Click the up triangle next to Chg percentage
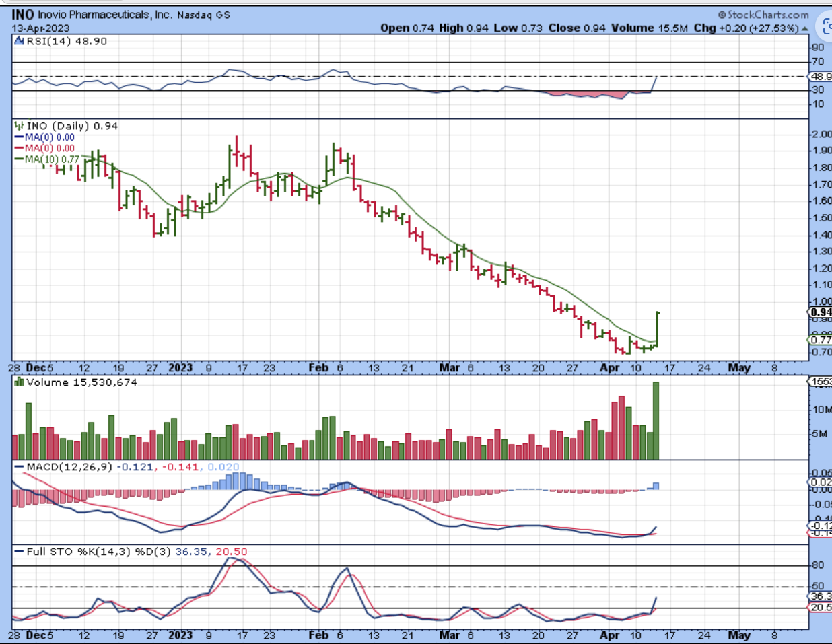Image resolution: width=832 pixels, height=644 pixels. coord(804,28)
